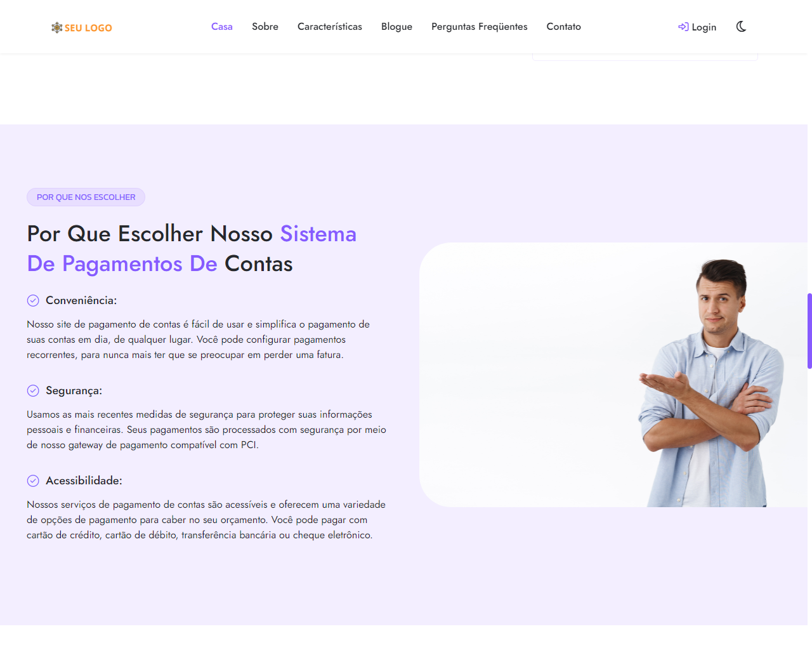Click the SEU LOGO brand icon
The height and width of the screenshot is (650, 812).
tap(57, 27)
